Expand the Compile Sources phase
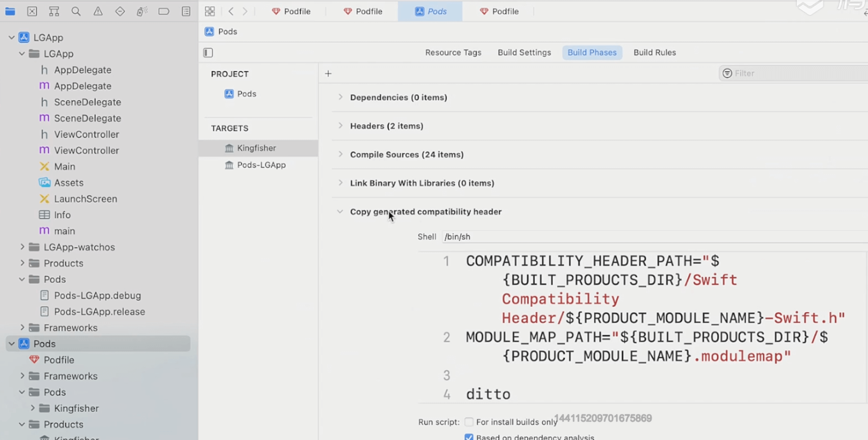868x440 pixels. pos(340,154)
